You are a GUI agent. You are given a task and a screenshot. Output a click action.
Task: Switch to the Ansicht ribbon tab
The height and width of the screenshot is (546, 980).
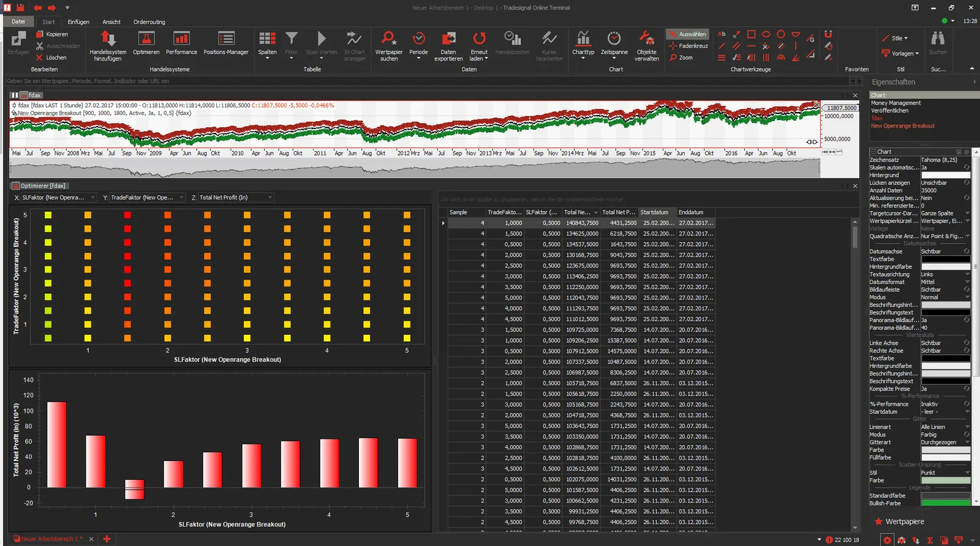point(111,22)
